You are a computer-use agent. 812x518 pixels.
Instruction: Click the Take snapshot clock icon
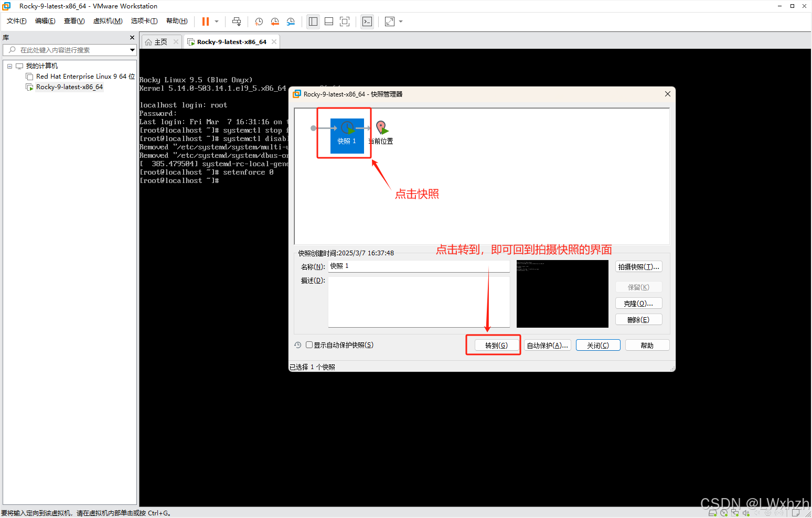click(259, 21)
